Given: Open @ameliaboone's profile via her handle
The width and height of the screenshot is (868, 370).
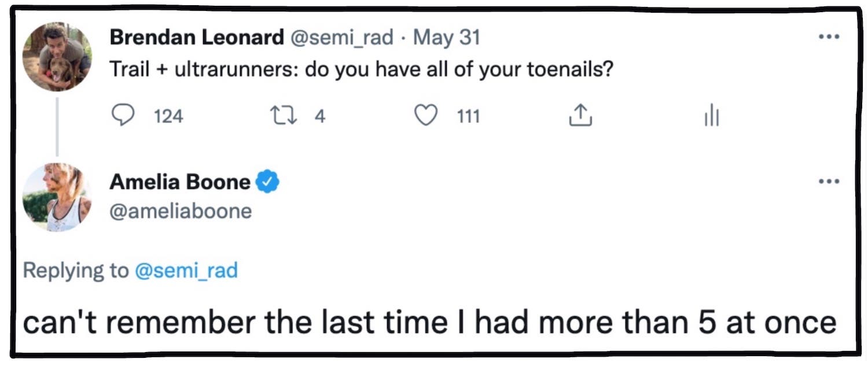Looking at the screenshot, I should pyautogui.click(x=179, y=211).
